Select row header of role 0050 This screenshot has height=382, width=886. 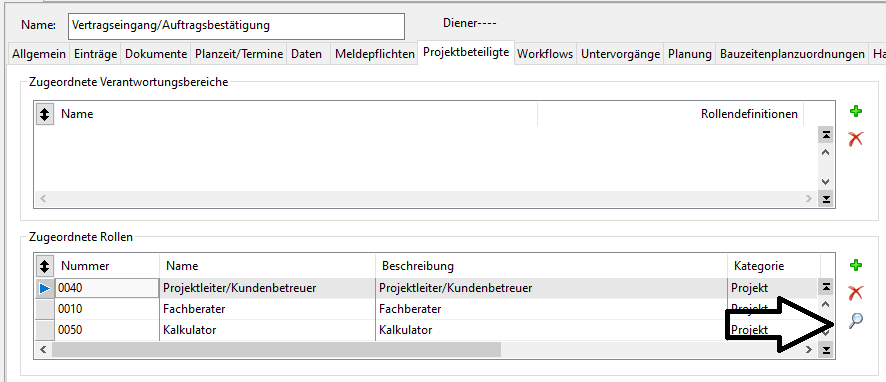45,329
